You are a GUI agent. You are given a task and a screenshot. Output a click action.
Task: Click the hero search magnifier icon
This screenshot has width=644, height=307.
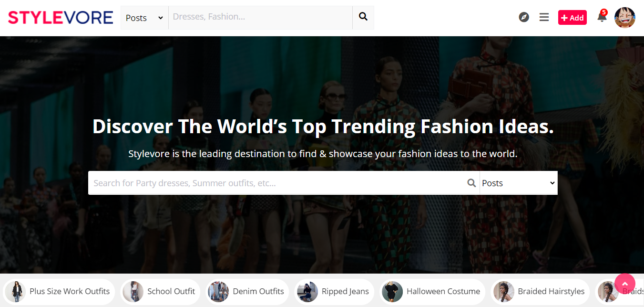pos(471,183)
